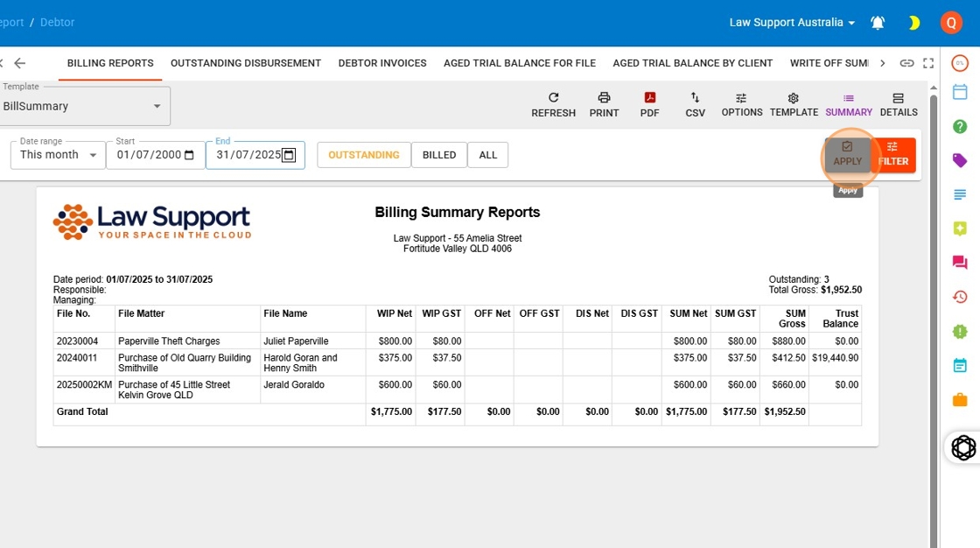Open the Date range dropdown
The width and height of the screenshot is (980, 548).
[58, 155]
